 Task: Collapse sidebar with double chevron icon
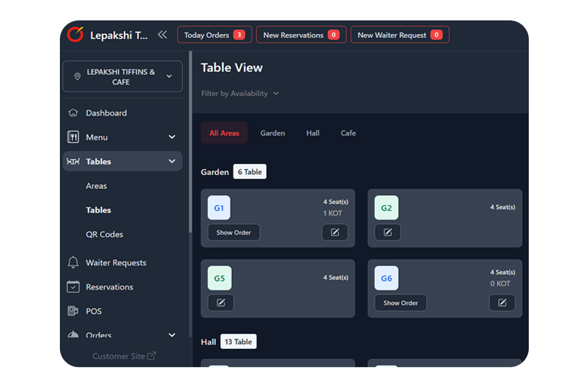pyautogui.click(x=162, y=35)
